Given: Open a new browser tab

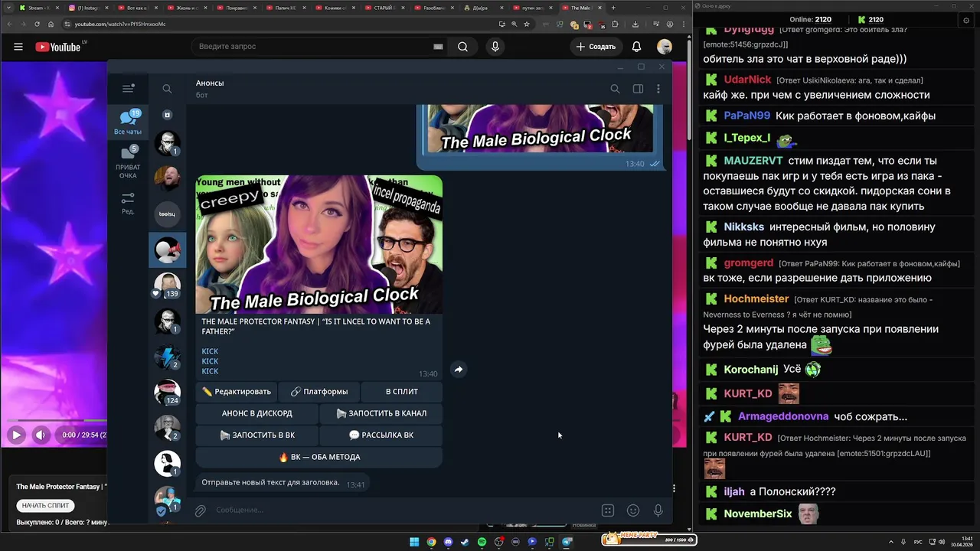Looking at the screenshot, I should (613, 8).
